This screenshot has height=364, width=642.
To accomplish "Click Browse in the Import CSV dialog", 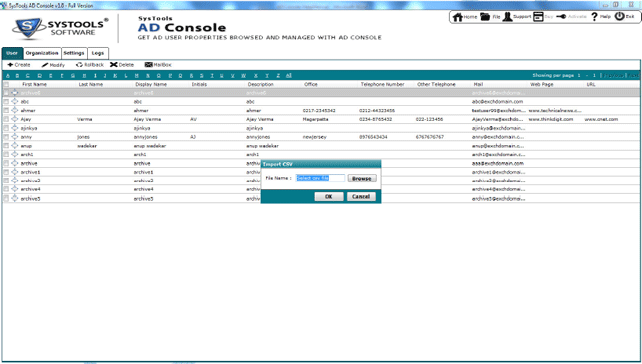I will click(362, 179).
